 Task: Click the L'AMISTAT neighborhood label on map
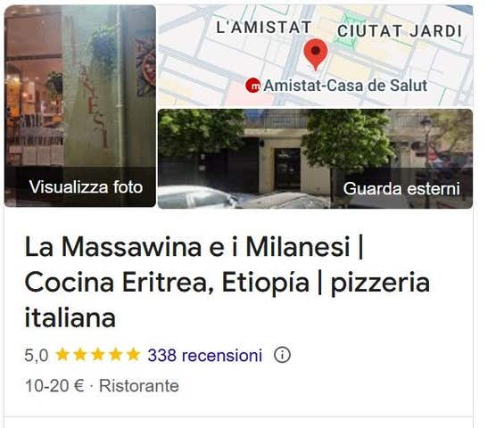[x=263, y=28]
